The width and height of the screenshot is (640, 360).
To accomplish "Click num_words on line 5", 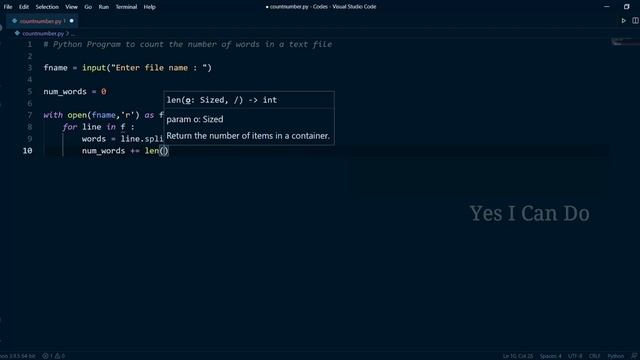I will (x=65, y=91).
